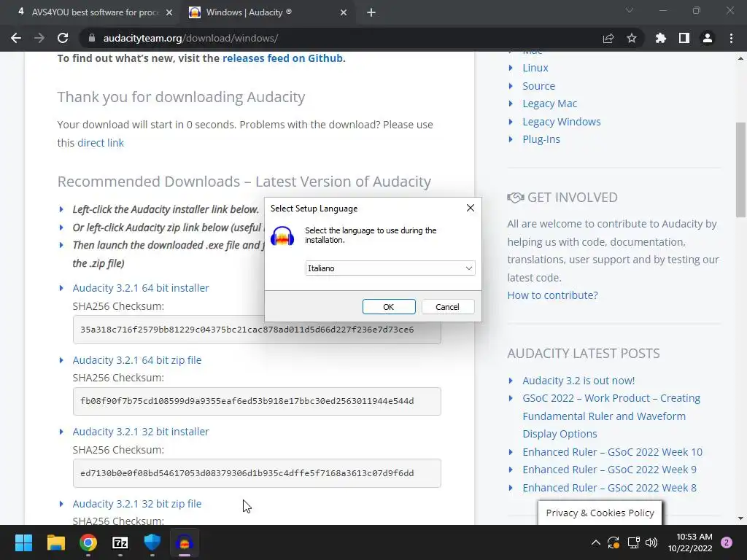Open GSoC 2022 Work Product post
The height and width of the screenshot is (560, 747).
coord(611,416)
